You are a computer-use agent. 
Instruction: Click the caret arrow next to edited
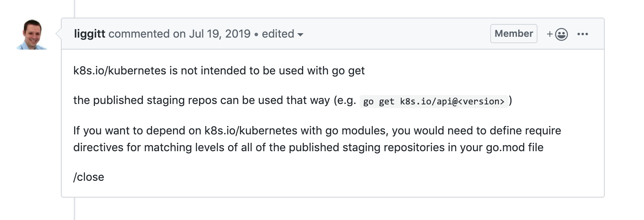pyautogui.click(x=300, y=35)
